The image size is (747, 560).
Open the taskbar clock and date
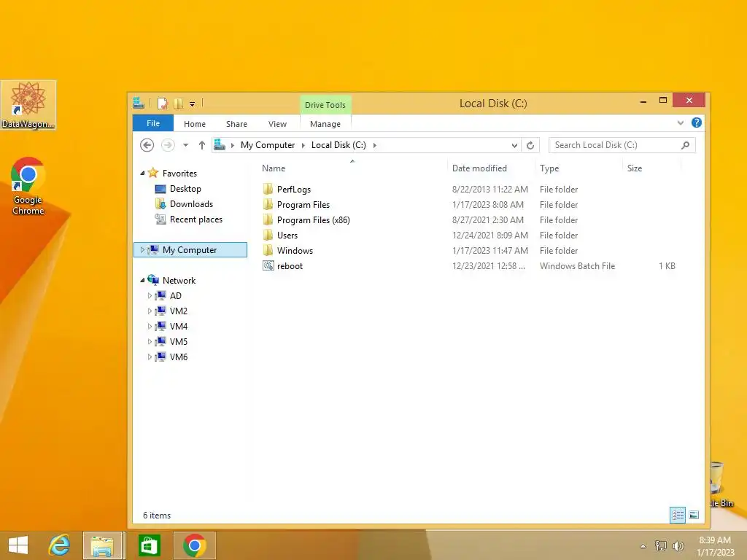click(x=715, y=545)
